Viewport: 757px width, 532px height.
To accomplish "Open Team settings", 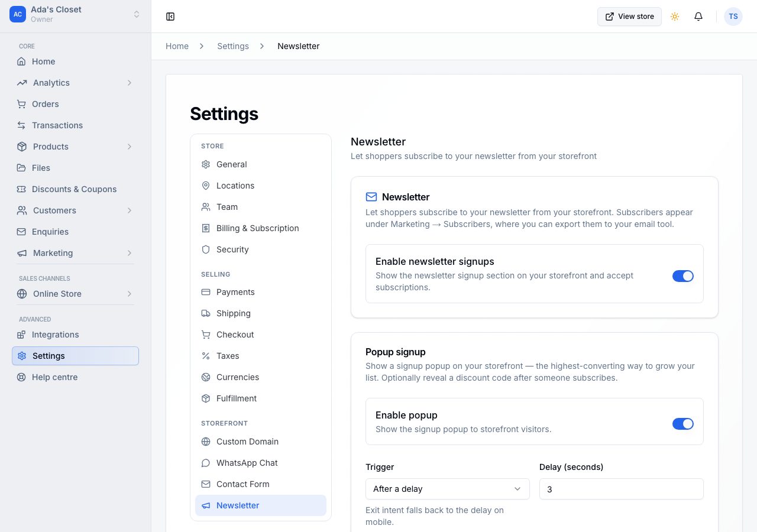I will coord(261,207).
